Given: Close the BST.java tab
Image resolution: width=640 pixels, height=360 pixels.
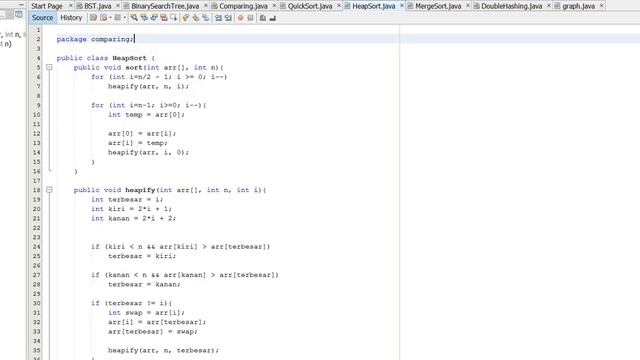Looking at the screenshot, I should click(118, 6).
